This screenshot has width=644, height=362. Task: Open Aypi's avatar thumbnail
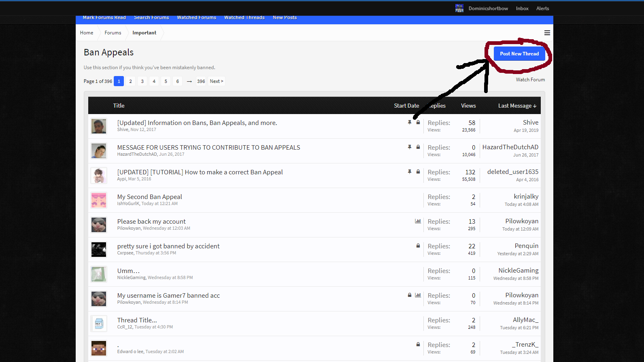coord(99,176)
